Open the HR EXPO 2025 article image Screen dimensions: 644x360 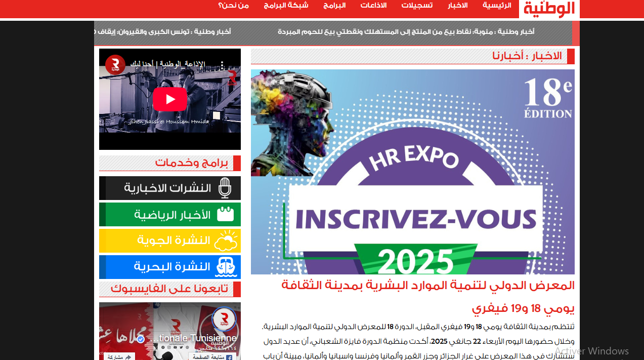pos(413,172)
